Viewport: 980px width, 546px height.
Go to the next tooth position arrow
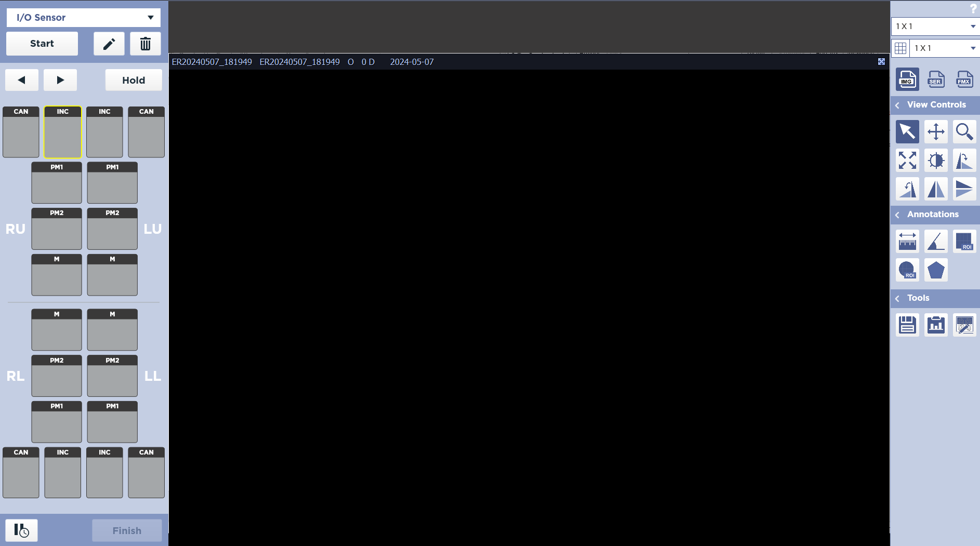pyautogui.click(x=60, y=81)
